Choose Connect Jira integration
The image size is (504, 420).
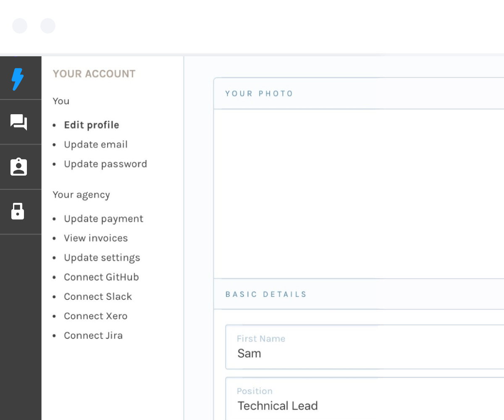93,336
